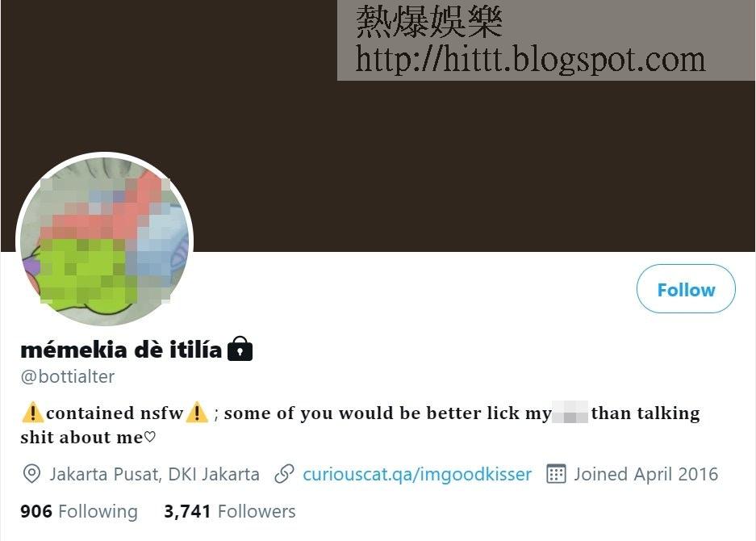
Task: Click the blurred censored word in bio
Action: 570,413
